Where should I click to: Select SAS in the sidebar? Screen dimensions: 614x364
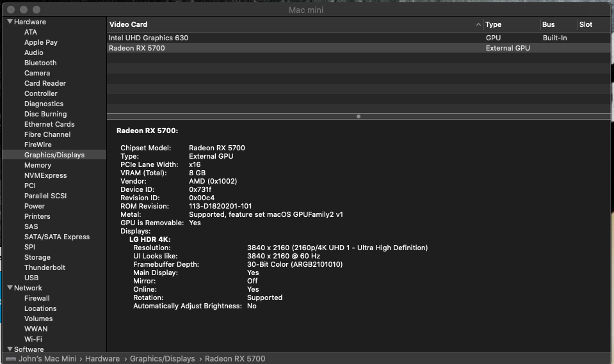(x=31, y=226)
